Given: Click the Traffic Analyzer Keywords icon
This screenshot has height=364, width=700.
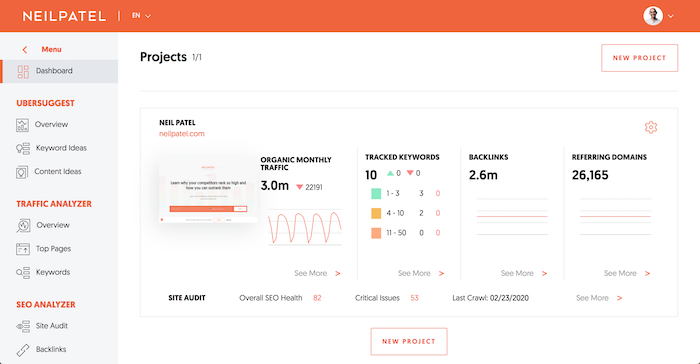Looking at the screenshot, I should pos(23,272).
